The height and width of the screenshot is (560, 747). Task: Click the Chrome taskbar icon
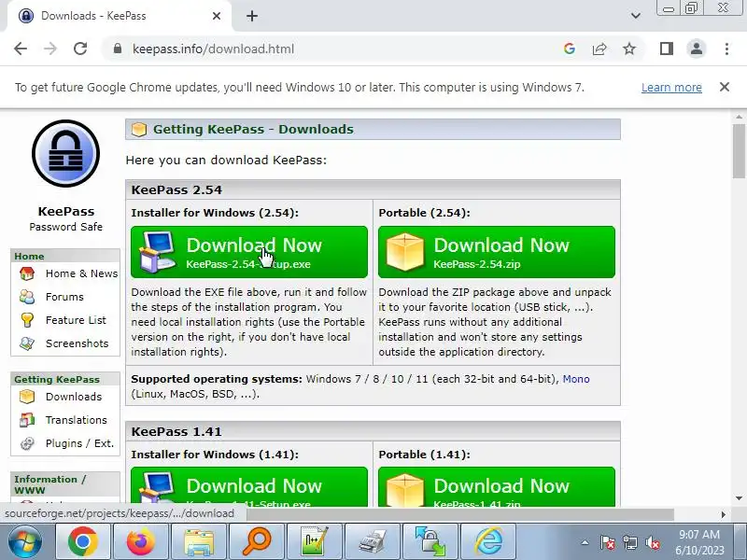pos(83,541)
